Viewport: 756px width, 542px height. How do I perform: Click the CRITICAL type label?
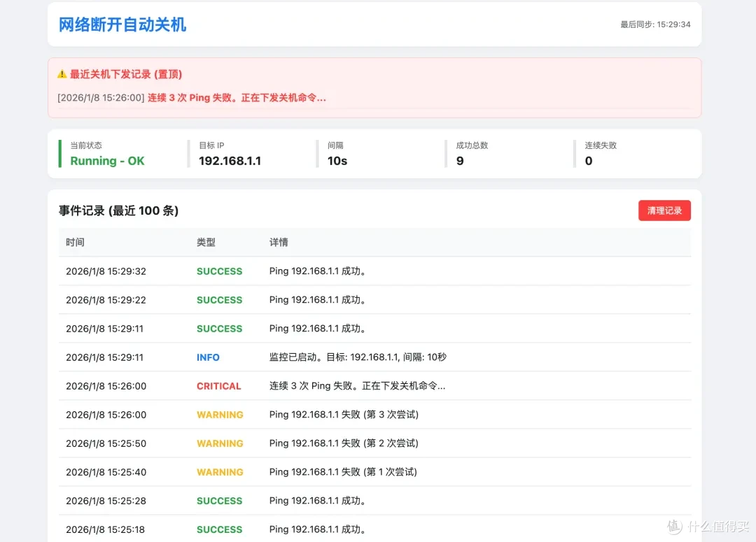218,386
